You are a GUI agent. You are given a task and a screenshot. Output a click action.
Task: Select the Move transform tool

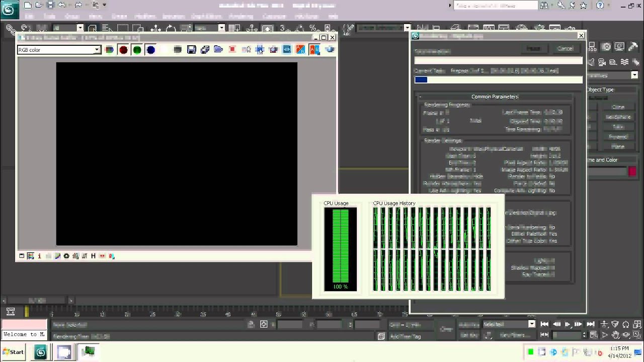coord(156,29)
